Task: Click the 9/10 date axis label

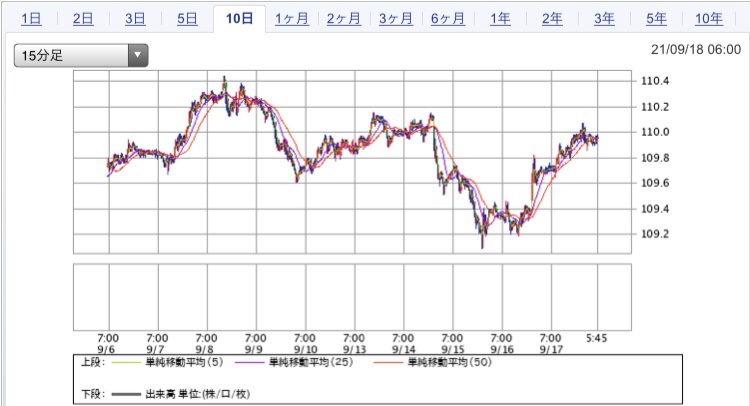Action: 305,350
